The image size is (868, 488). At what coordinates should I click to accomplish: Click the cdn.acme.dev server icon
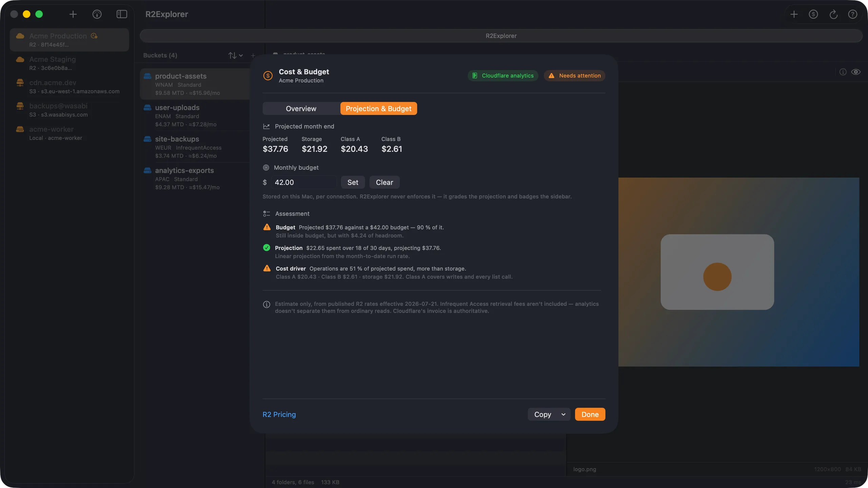tap(20, 83)
